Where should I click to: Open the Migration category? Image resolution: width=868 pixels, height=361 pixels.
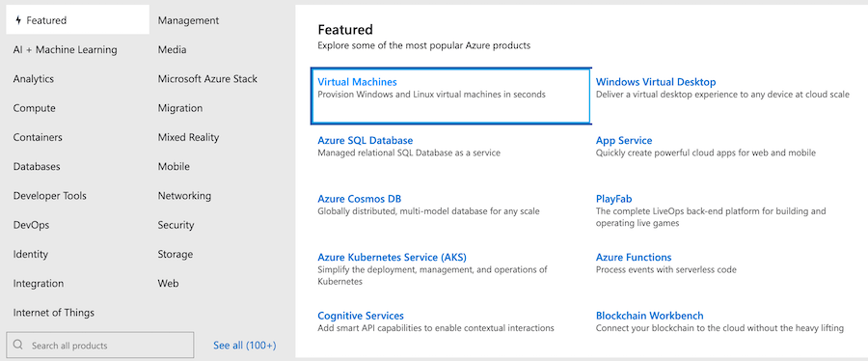point(180,108)
